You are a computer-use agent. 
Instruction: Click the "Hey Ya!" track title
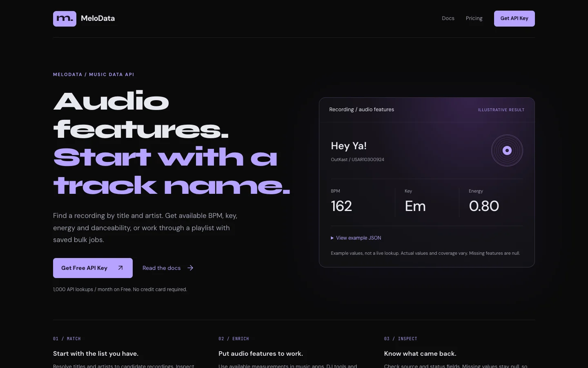(x=349, y=146)
